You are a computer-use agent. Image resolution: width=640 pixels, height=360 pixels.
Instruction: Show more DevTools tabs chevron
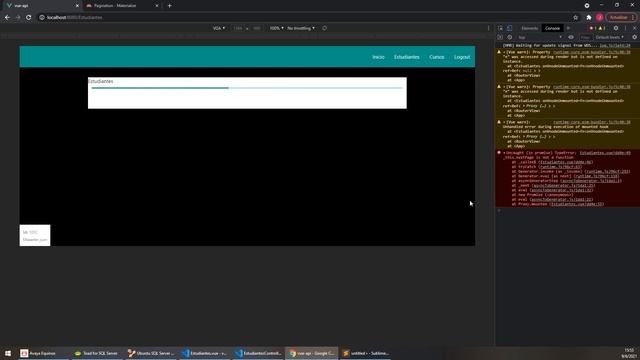[x=568, y=28]
